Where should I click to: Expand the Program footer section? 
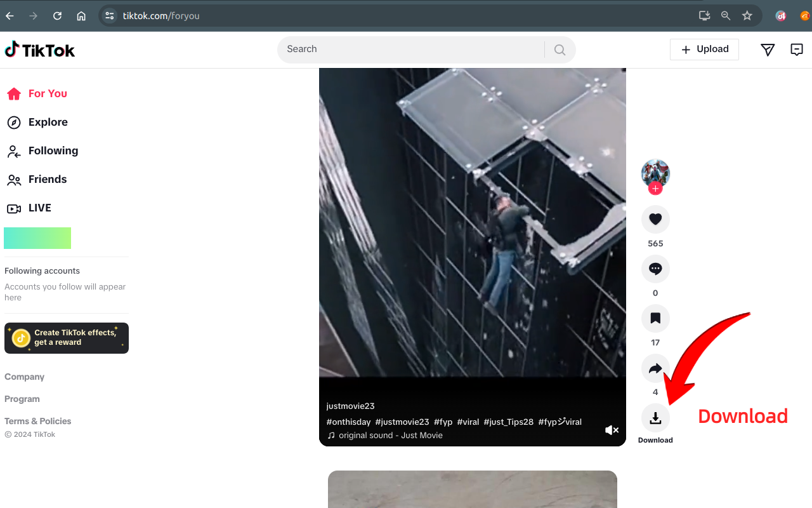coord(22,399)
